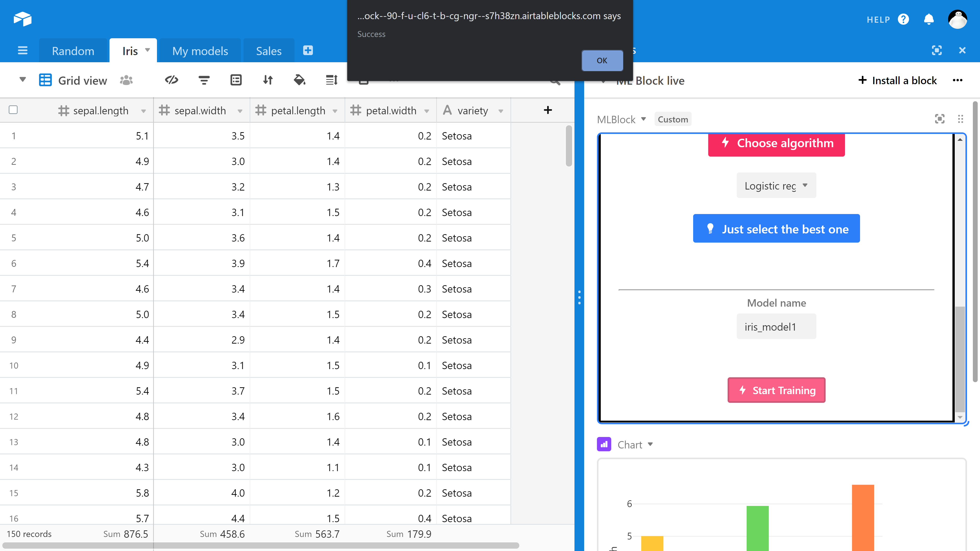Open the notifications bell icon
980x551 pixels.
tap(929, 19)
